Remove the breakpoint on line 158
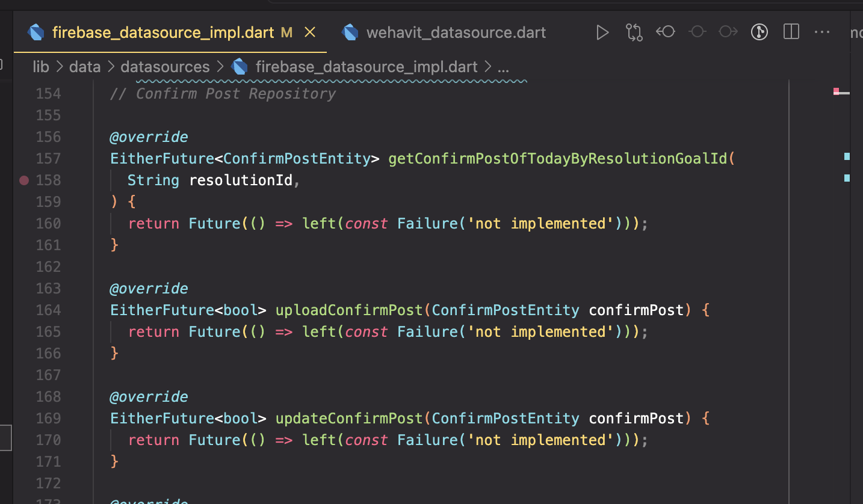This screenshot has width=863, height=504. click(x=24, y=180)
